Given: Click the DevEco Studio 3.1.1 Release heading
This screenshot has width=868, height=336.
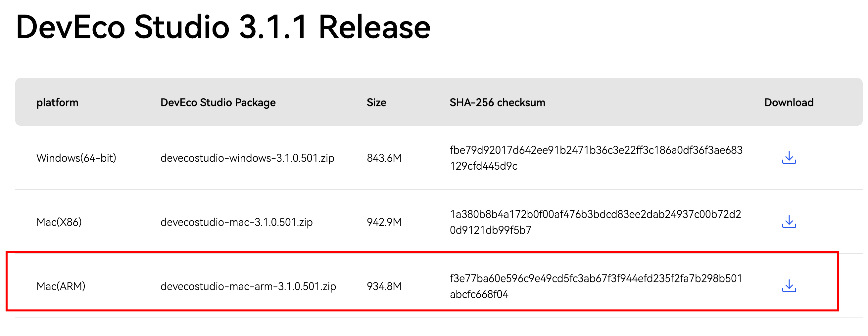Looking at the screenshot, I should (223, 27).
